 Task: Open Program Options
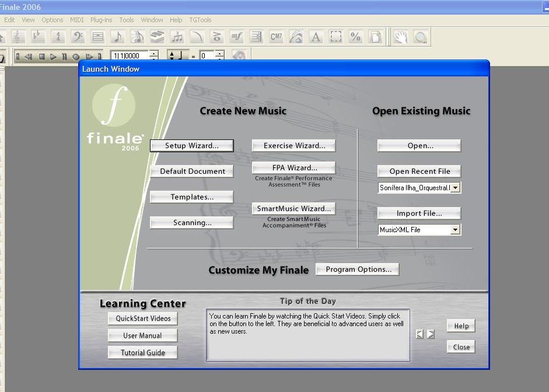pyautogui.click(x=358, y=269)
